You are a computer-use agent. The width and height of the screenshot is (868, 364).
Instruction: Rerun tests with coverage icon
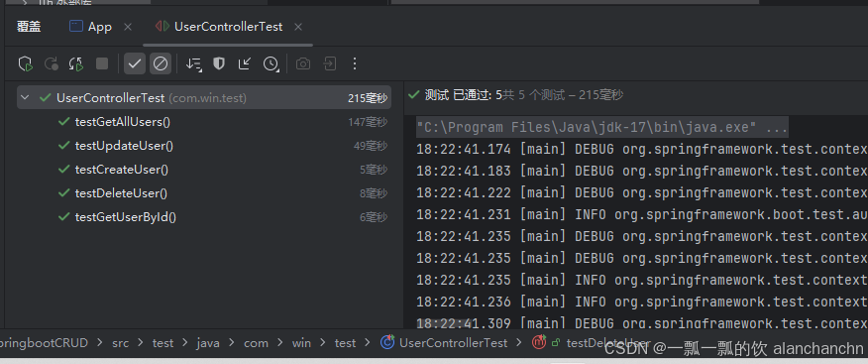coord(26,63)
